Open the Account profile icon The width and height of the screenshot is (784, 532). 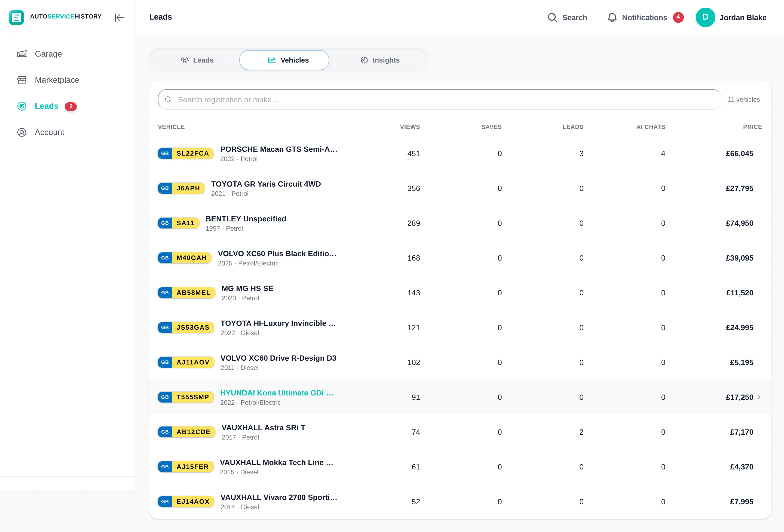click(22, 132)
